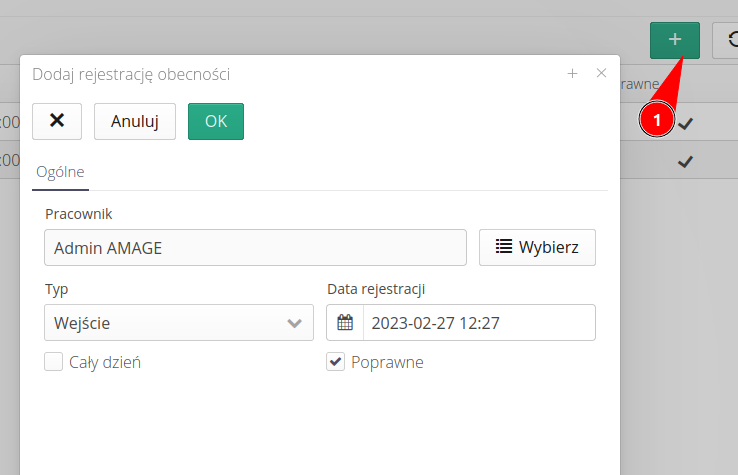Click the refresh button beside the green plus

[726, 40]
